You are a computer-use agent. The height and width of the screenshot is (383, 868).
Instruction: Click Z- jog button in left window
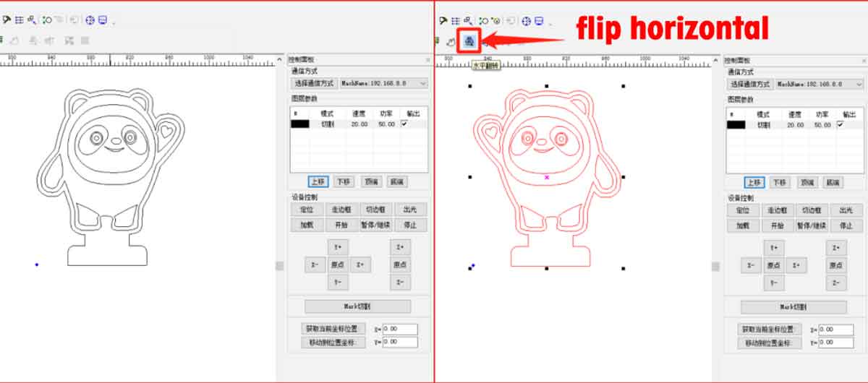click(400, 283)
